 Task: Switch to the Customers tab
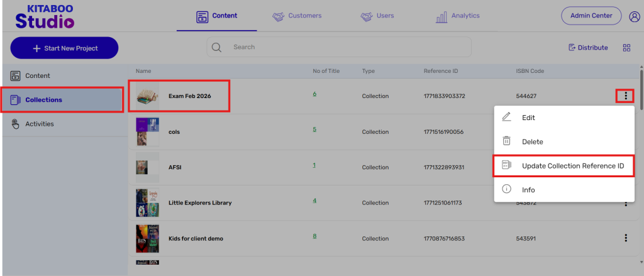(x=297, y=16)
